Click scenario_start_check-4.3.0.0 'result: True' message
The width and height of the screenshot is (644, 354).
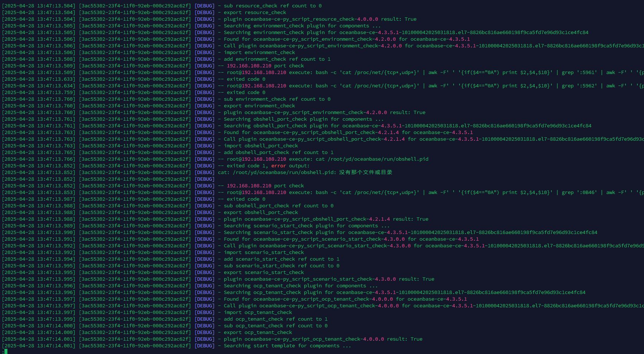click(x=329, y=279)
